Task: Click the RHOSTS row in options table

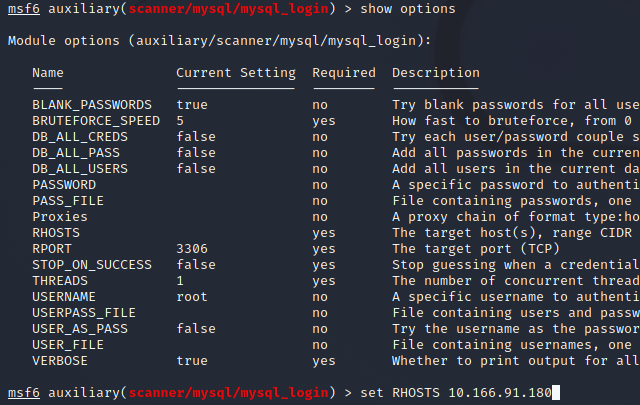Action: (56, 232)
